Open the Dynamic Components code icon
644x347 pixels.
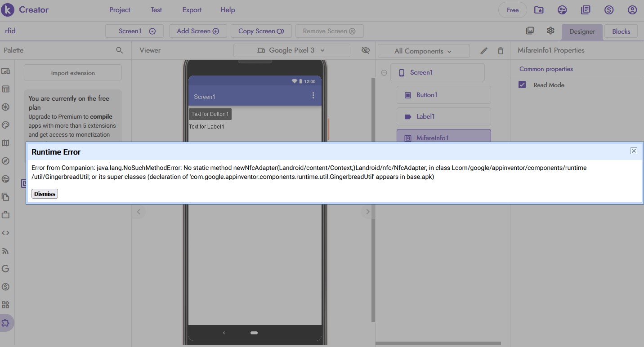6,233
